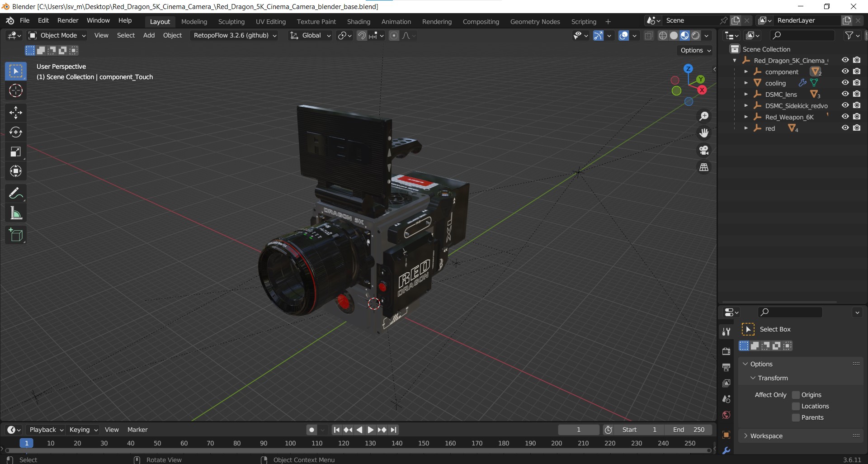Open RetopoFlow 3.2.6 dropdown menu
This screenshot has height=464, width=868.
coord(235,35)
